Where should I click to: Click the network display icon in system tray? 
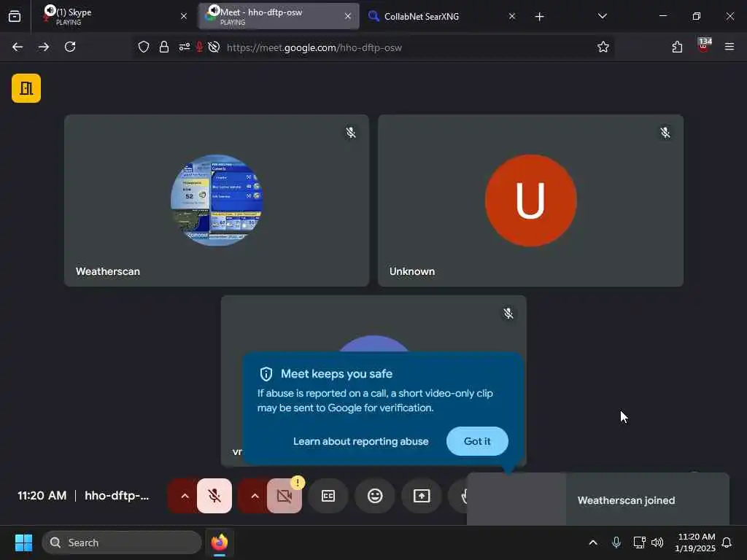pyautogui.click(x=639, y=542)
